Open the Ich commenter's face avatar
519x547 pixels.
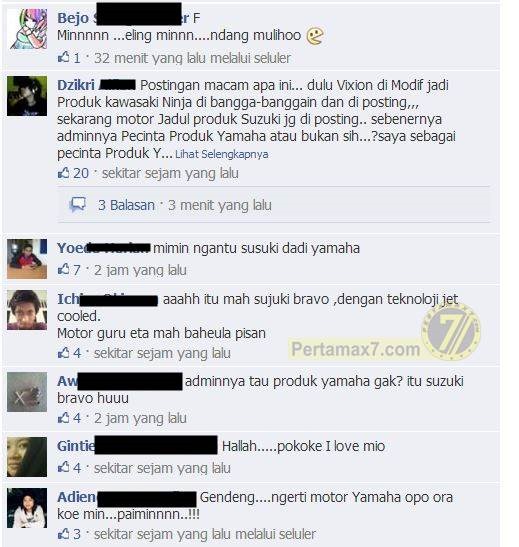pos(27,310)
